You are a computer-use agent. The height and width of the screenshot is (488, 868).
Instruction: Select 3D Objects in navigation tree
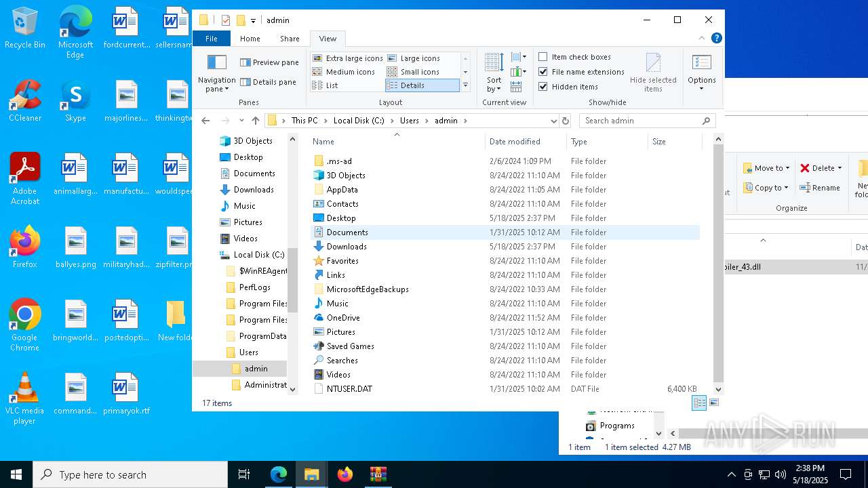(253, 141)
